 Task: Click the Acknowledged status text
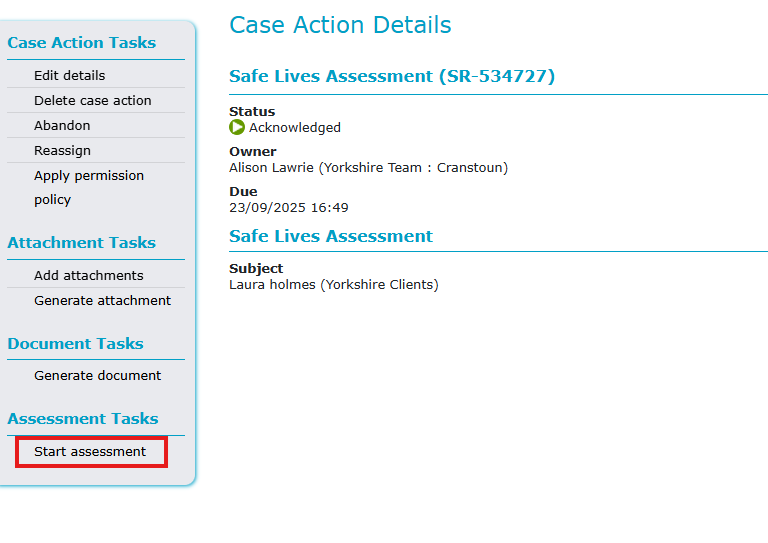click(294, 127)
